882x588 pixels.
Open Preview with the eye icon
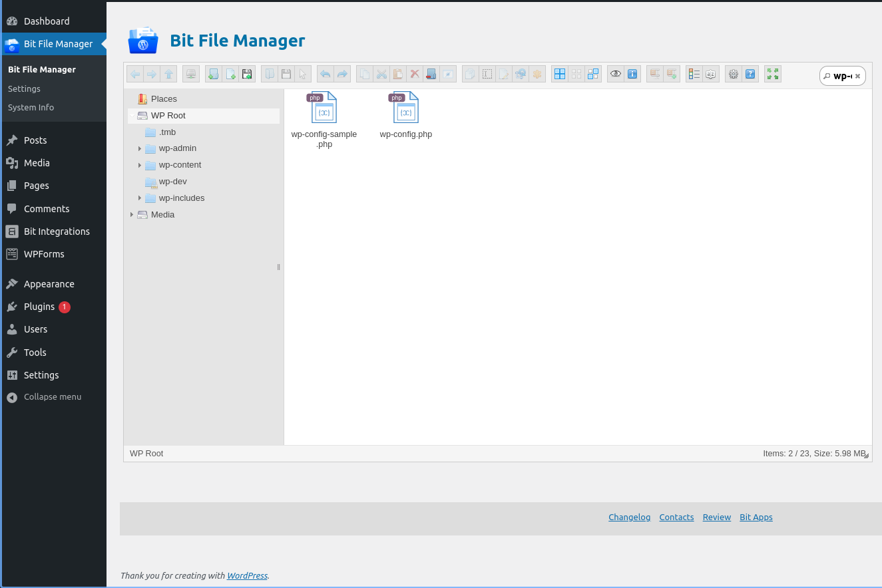616,74
